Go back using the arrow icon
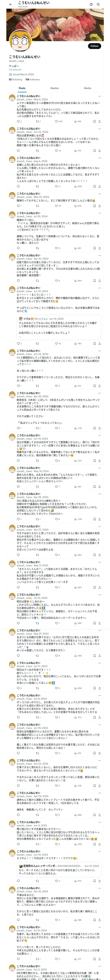The image size is (110, 980). tap(11, 4)
